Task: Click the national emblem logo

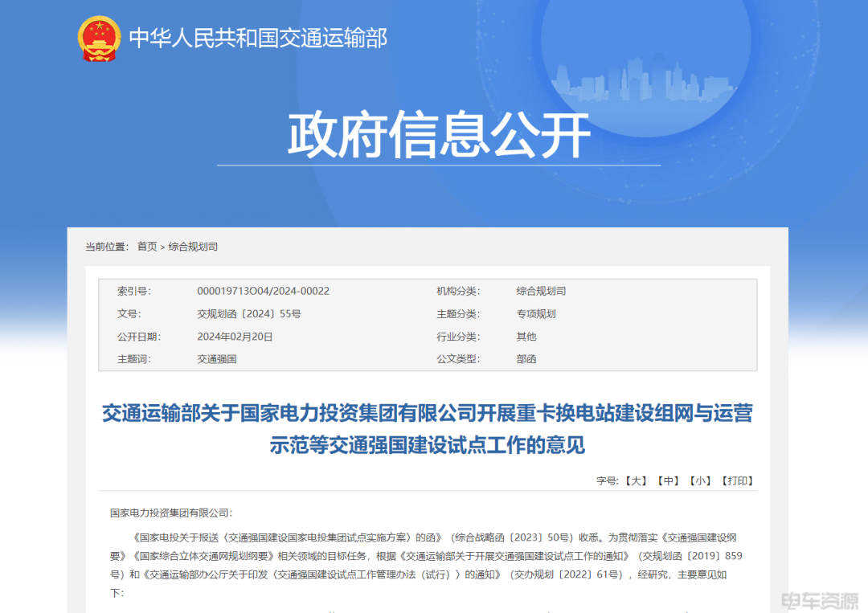Action: (x=99, y=39)
